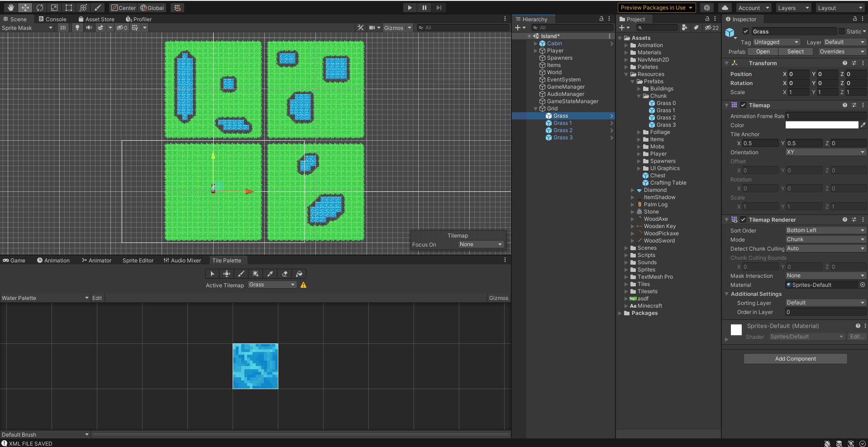Image resolution: width=868 pixels, height=447 pixels.
Task: Open Active Tilemap Grass dropdown
Action: point(272,285)
